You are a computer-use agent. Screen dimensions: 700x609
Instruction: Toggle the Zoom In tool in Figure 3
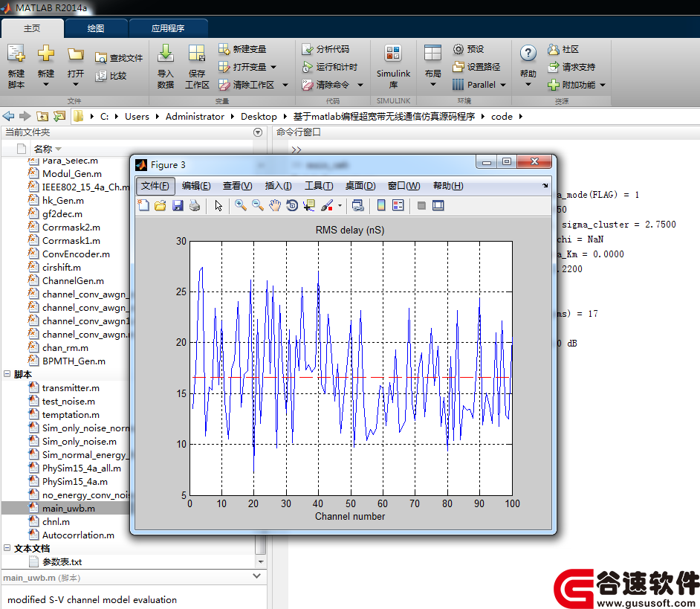pyautogui.click(x=241, y=205)
